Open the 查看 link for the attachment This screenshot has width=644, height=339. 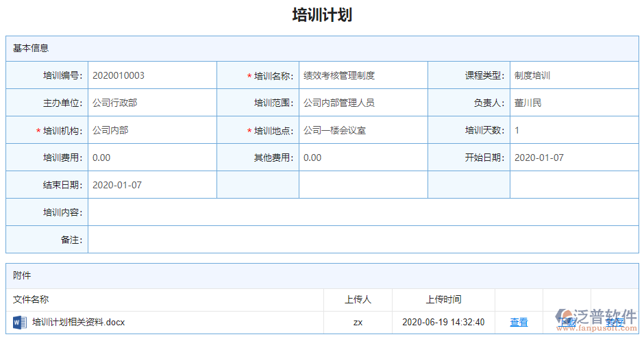click(519, 322)
